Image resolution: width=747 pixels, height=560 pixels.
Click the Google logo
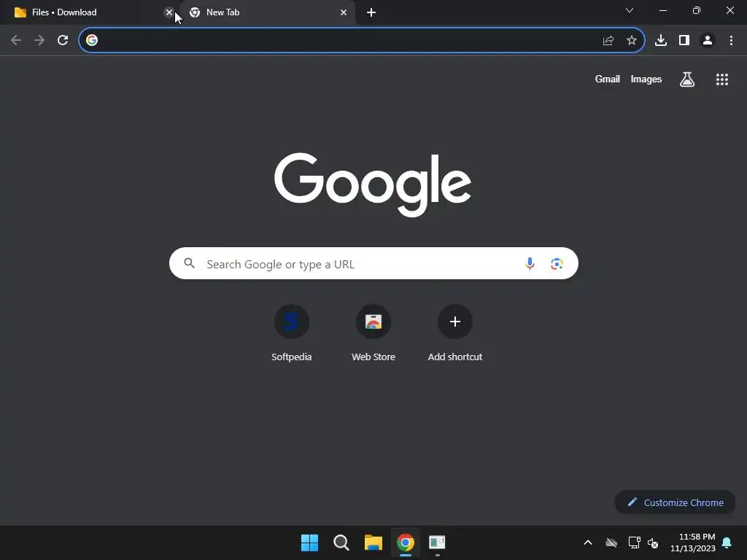pyautogui.click(x=373, y=184)
